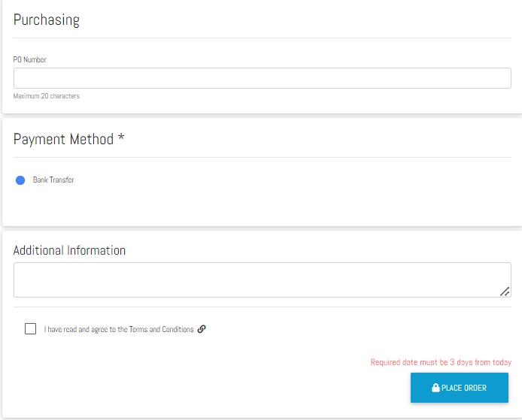Click the Purchasing section heading
This screenshot has width=522, height=420.
pos(47,20)
